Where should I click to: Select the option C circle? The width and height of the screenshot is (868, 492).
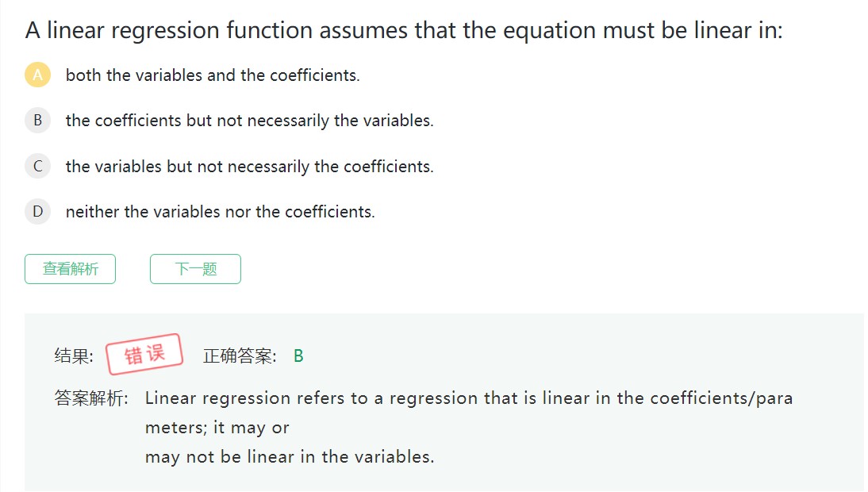[37, 167]
